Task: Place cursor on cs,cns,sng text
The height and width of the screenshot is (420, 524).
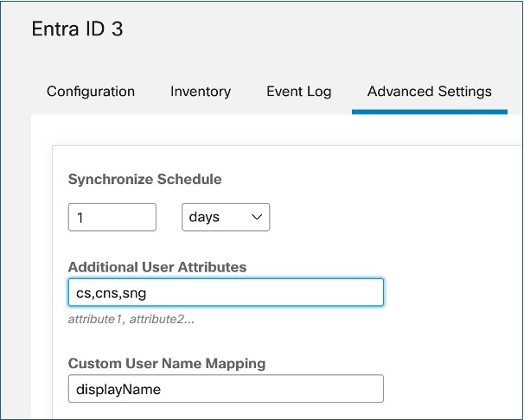Action: point(111,293)
